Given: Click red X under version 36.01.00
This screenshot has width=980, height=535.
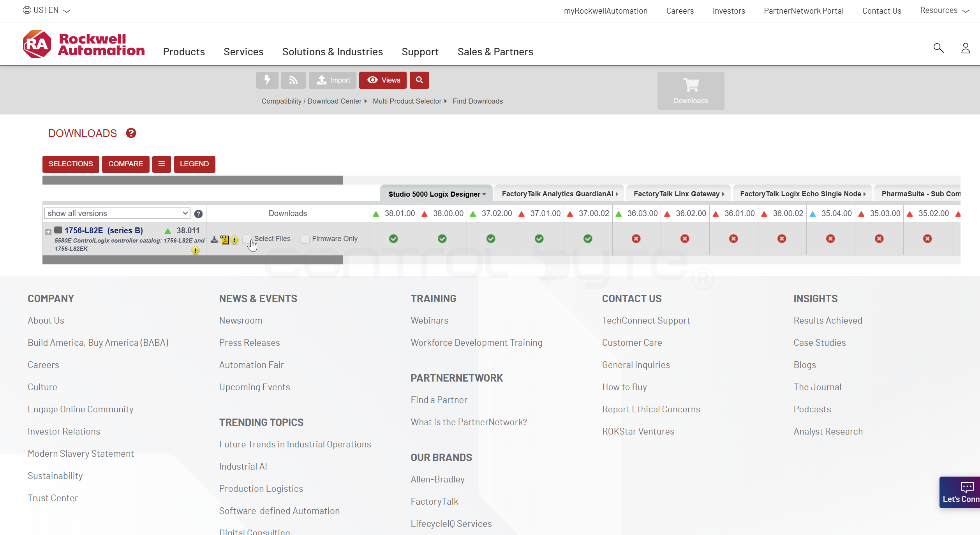Looking at the screenshot, I should coord(733,239).
